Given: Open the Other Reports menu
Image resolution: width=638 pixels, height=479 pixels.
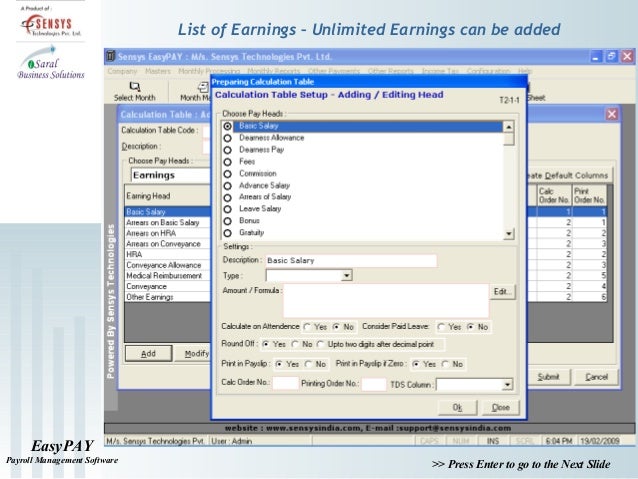Looking at the screenshot, I should 391,71.
